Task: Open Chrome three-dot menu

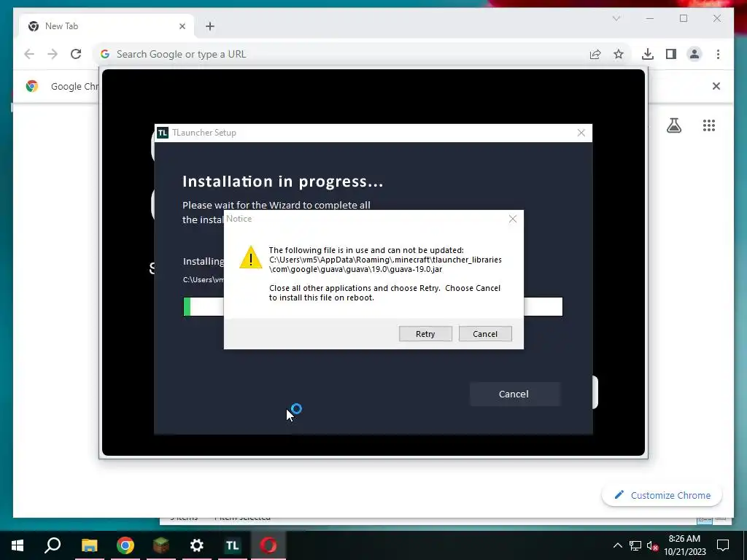Action: [718, 54]
